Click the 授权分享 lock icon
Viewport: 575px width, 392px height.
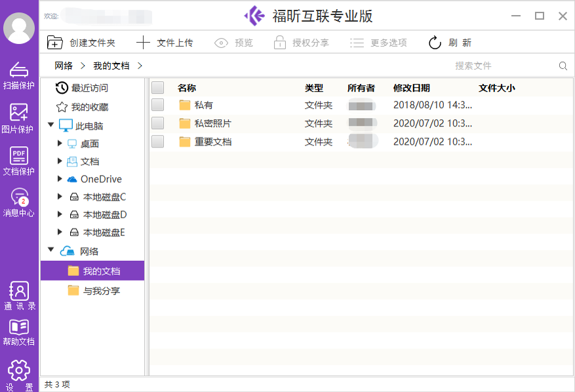(280, 43)
